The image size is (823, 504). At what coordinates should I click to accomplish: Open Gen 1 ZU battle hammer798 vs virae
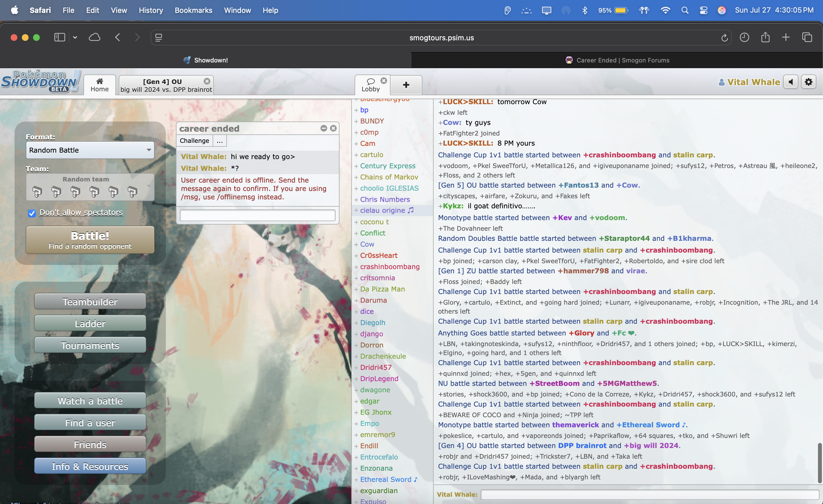(x=542, y=271)
